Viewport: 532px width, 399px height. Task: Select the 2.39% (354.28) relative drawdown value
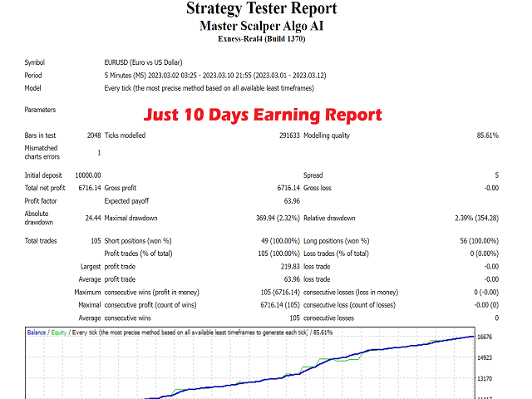pyautogui.click(x=476, y=218)
